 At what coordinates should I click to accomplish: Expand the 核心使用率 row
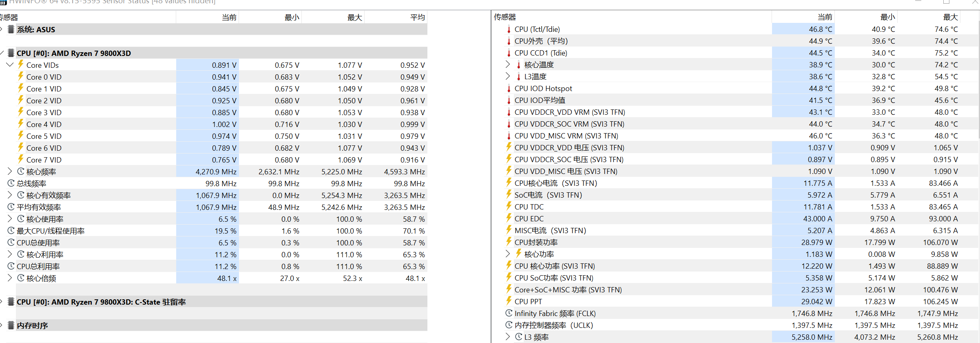(10, 218)
